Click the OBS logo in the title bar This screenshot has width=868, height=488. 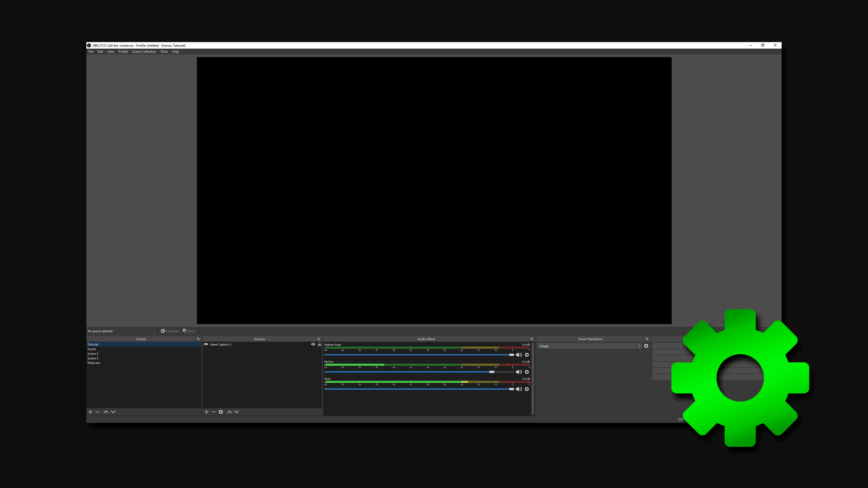click(89, 46)
